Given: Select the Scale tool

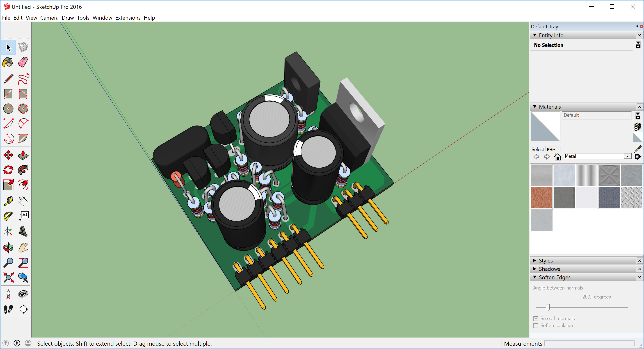Looking at the screenshot, I should [x=8, y=185].
